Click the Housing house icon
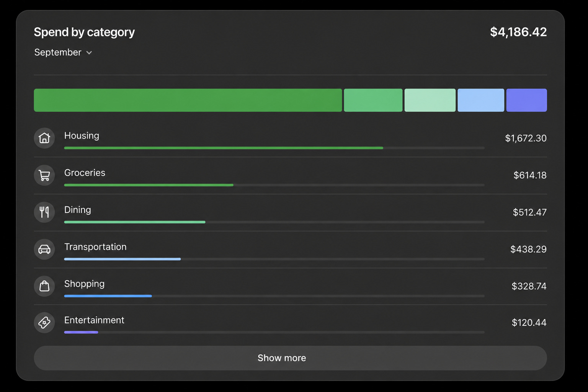The height and width of the screenshot is (392, 588). [x=44, y=138]
